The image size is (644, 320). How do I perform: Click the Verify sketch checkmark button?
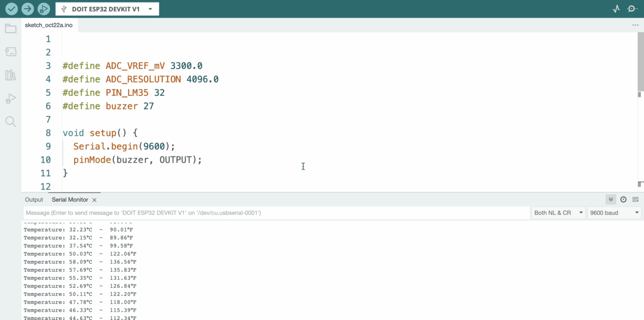click(11, 9)
